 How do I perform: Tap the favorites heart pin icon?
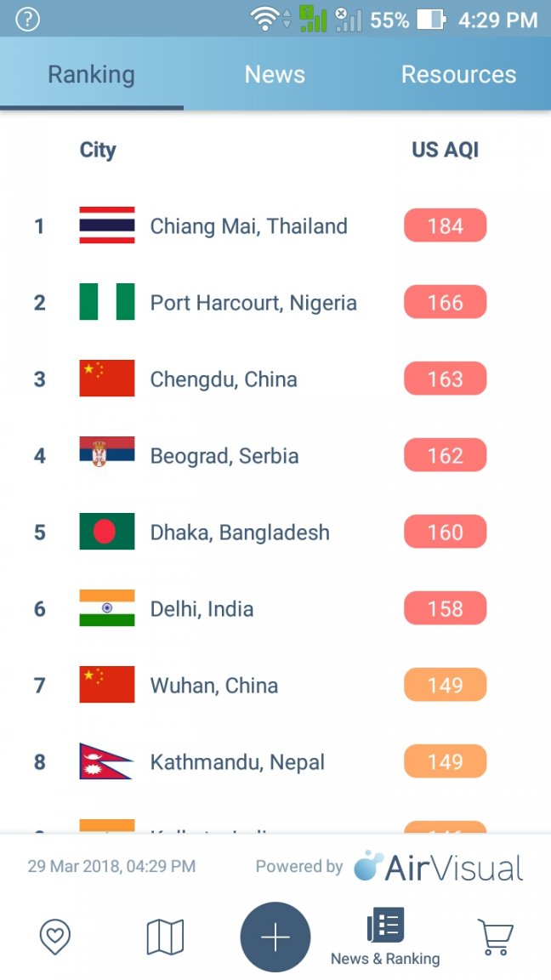(x=55, y=937)
